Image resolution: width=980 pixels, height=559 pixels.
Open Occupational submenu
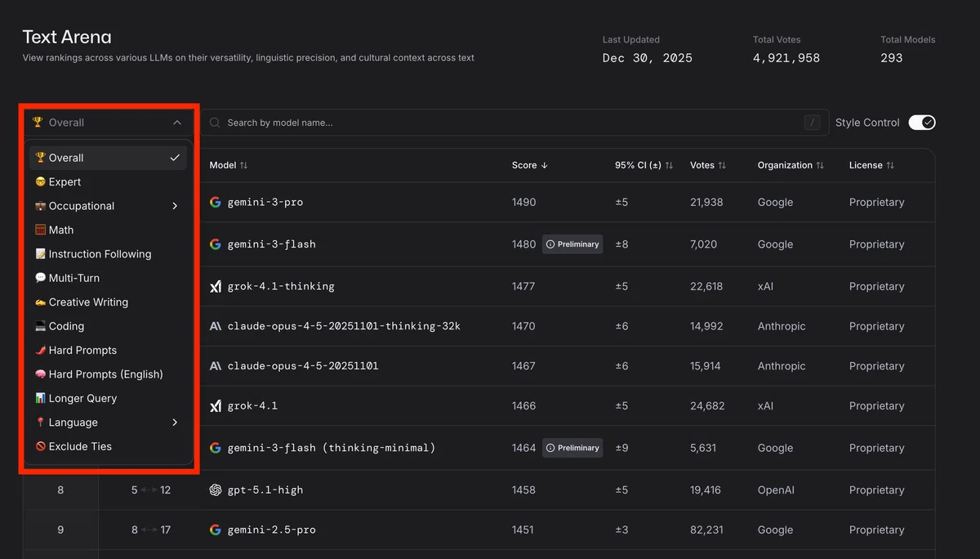point(108,206)
